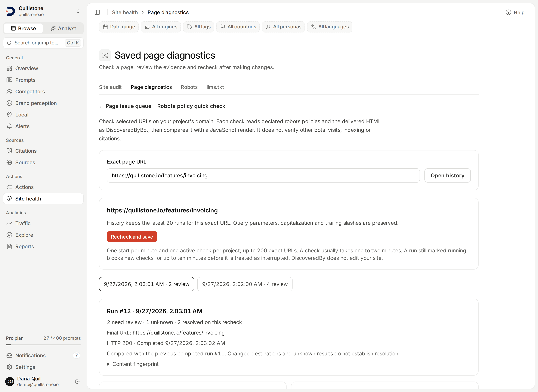Viewport: 538px width, 392px height.
Task: Open the Actions checklist item
Action: click(x=43, y=187)
